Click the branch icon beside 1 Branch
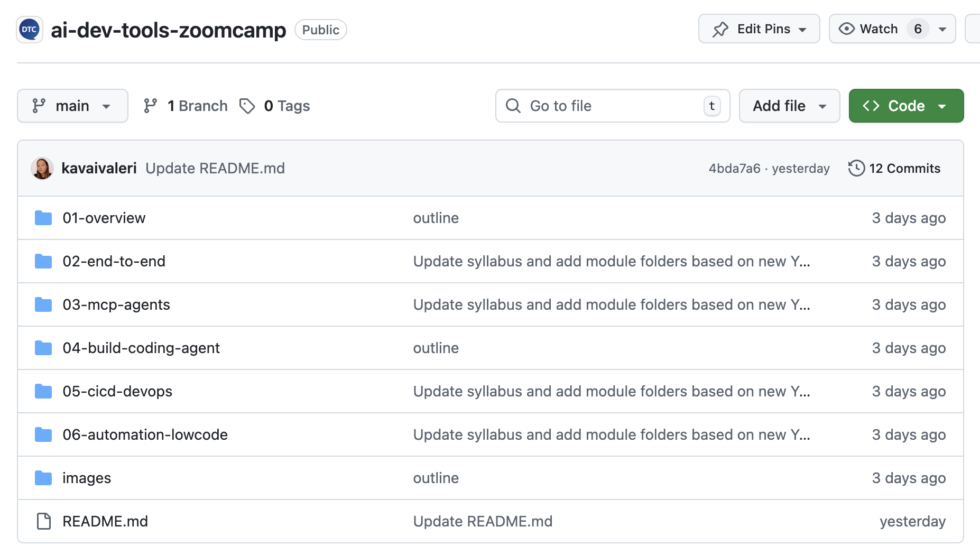Viewport: 980px width, 555px height. (151, 106)
